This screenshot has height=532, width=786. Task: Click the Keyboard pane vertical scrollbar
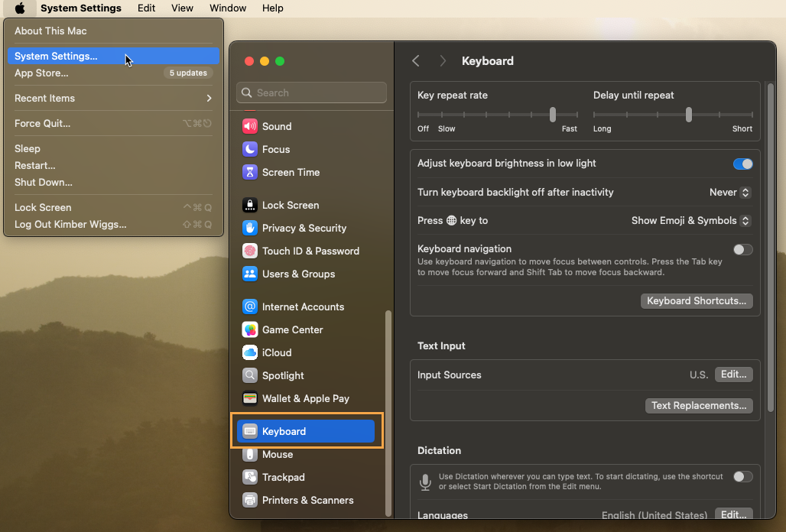point(771,248)
